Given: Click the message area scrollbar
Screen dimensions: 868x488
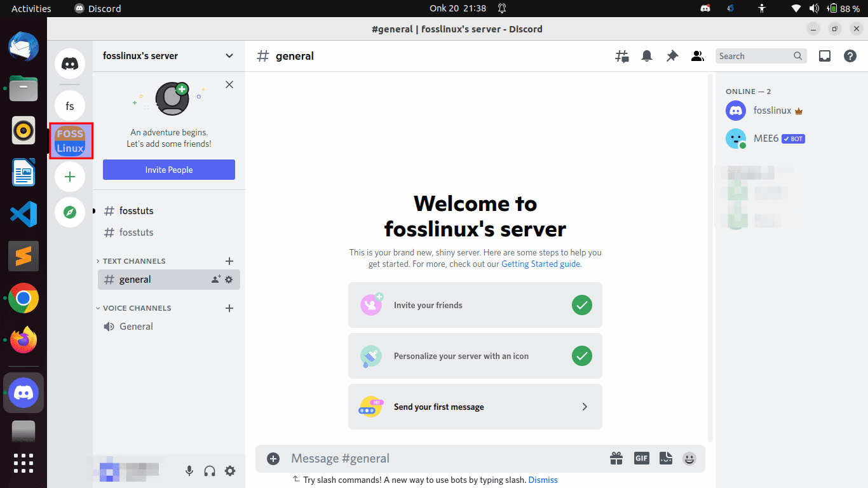Looking at the screenshot, I should [x=710, y=257].
